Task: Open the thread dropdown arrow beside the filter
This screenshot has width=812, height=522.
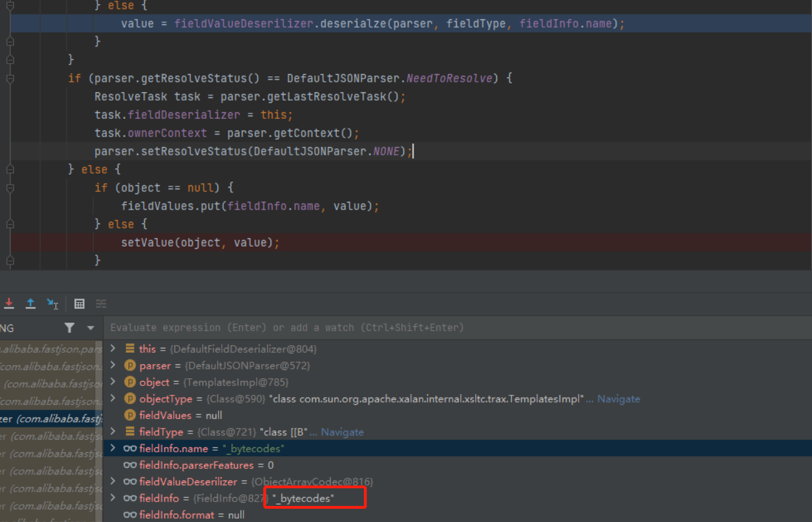Action: pyautogui.click(x=90, y=328)
